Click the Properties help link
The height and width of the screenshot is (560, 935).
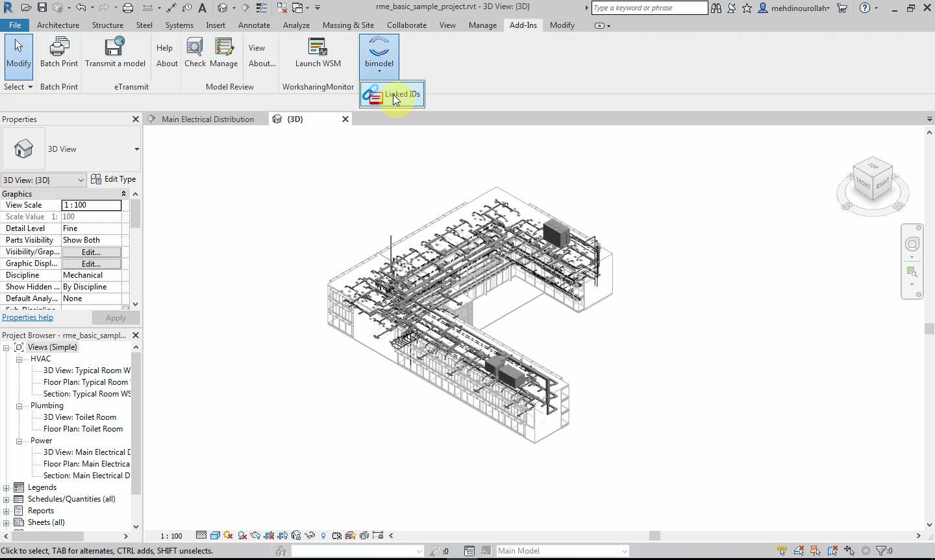pyautogui.click(x=28, y=317)
